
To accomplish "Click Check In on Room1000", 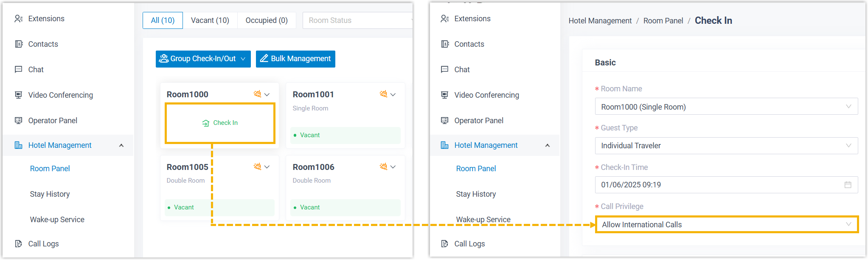I will click(220, 123).
